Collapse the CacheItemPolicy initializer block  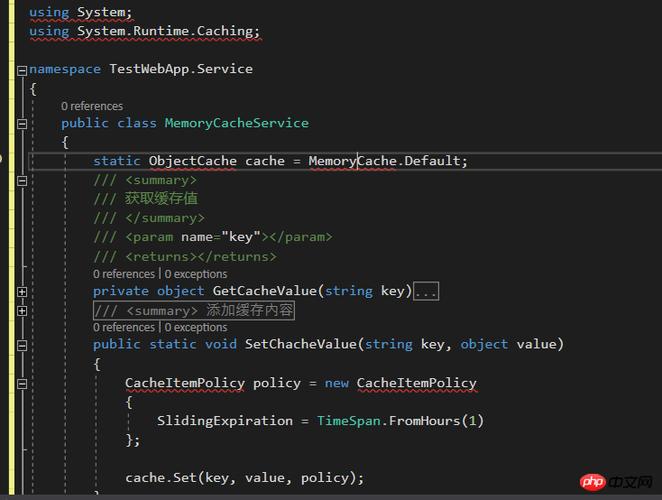pyautogui.click(x=22, y=383)
